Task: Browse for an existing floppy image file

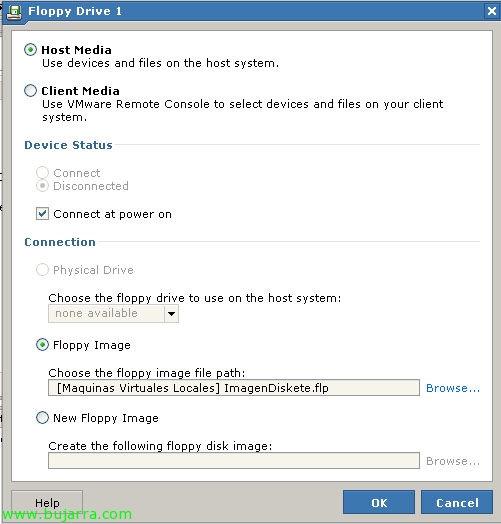Action: click(453, 388)
